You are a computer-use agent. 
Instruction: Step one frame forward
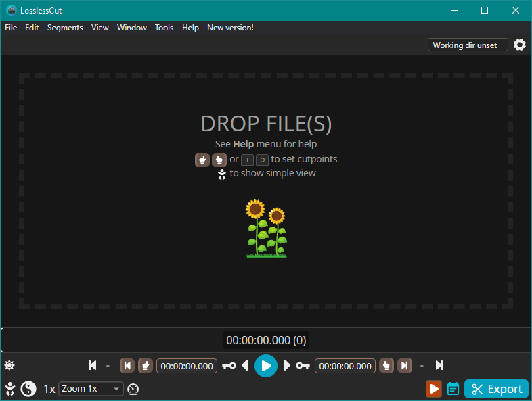click(x=287, y=365)
